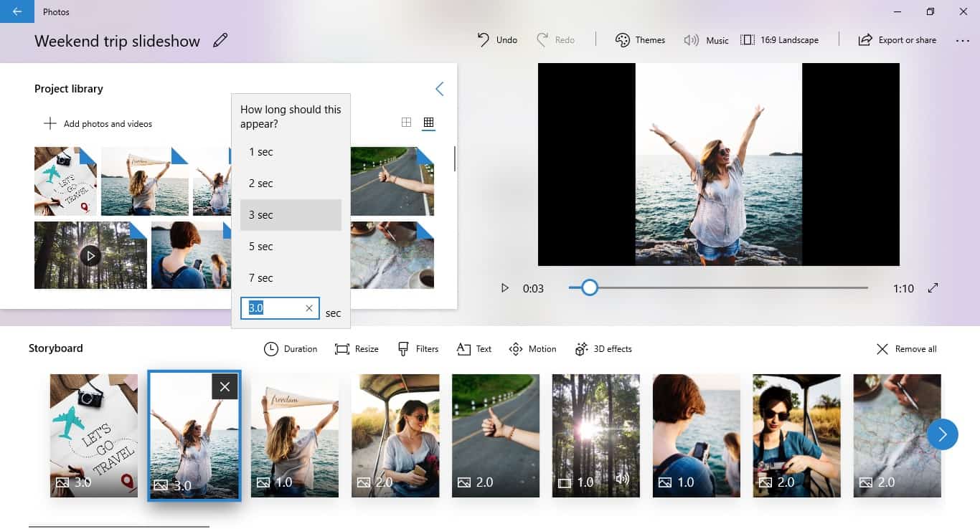Select Export or share
Viewport: 980px width, 529px height.
click(x=897, y=40)
